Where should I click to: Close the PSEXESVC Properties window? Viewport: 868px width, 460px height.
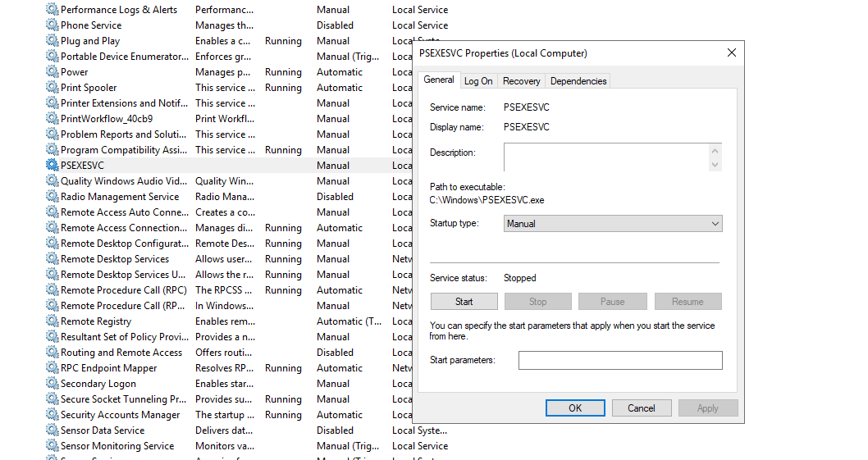point(731,53)
